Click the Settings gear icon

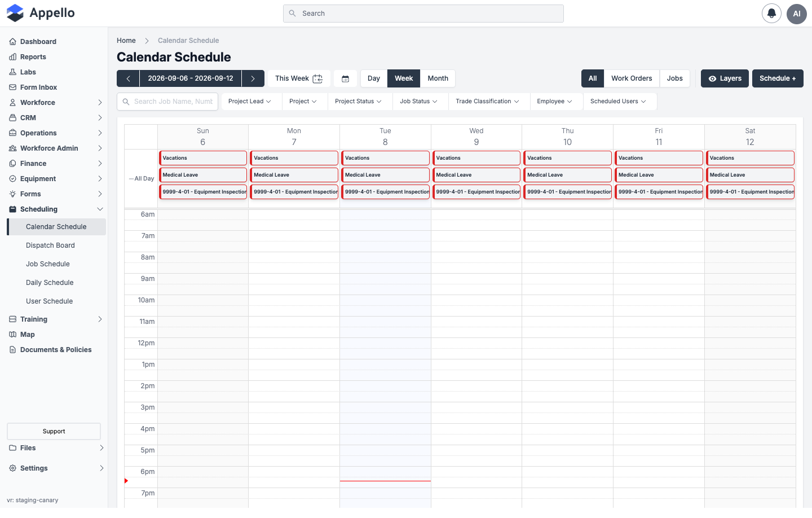(13, 468)
